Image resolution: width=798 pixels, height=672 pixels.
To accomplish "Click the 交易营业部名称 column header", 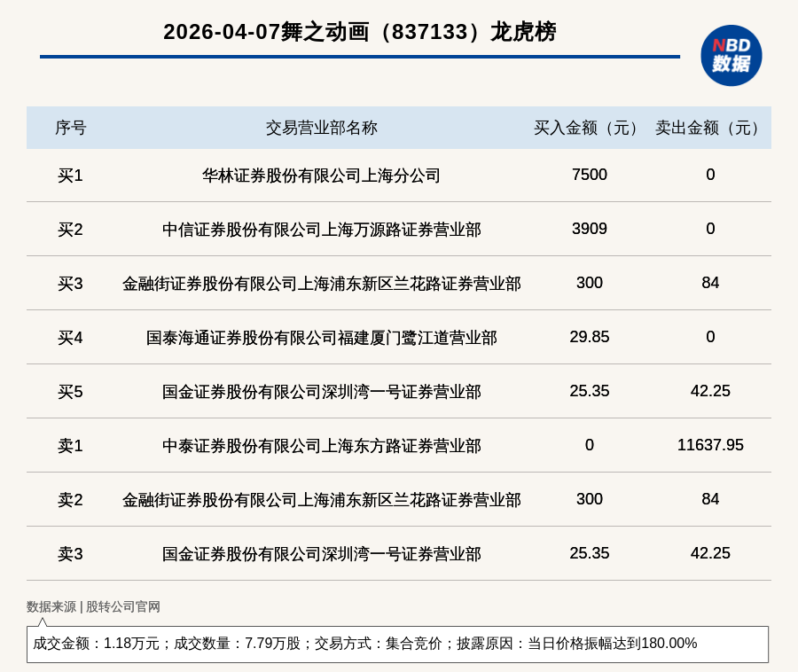I will tap(321, 128).
